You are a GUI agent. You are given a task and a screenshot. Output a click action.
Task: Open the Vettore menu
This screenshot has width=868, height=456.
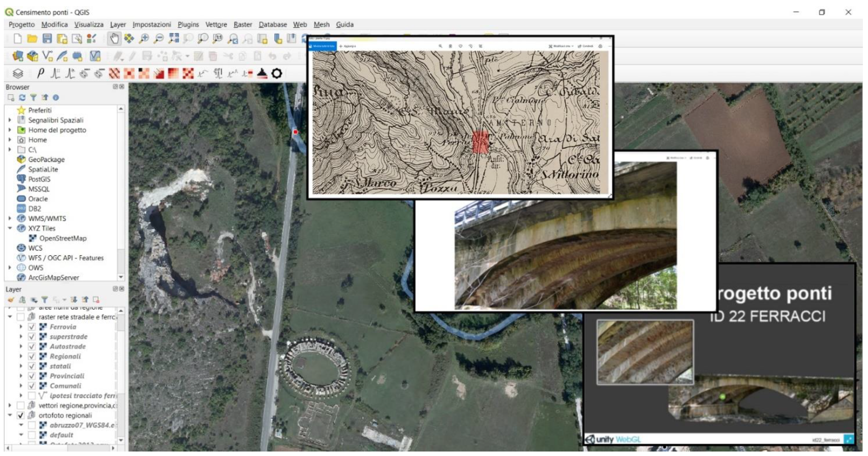point(216,25)
